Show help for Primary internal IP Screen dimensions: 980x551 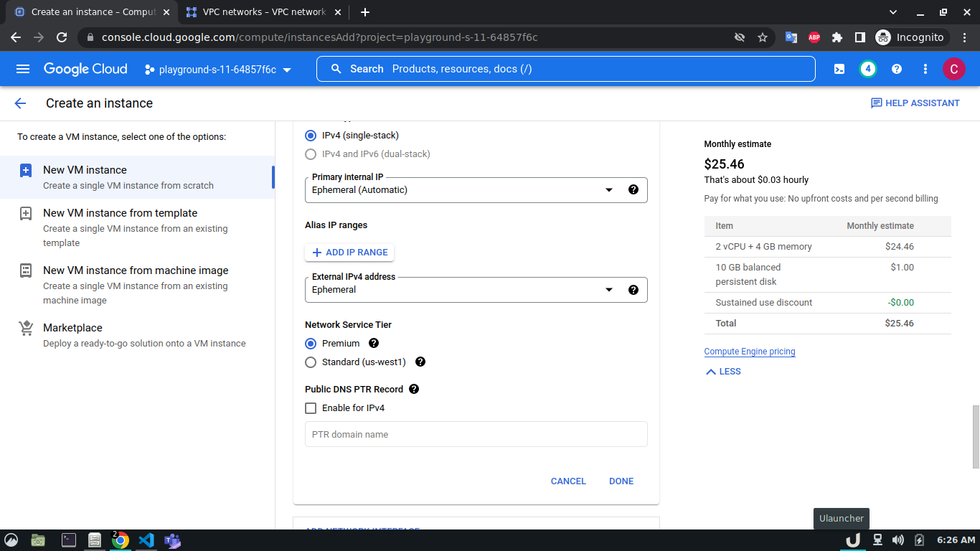(633, 190)
